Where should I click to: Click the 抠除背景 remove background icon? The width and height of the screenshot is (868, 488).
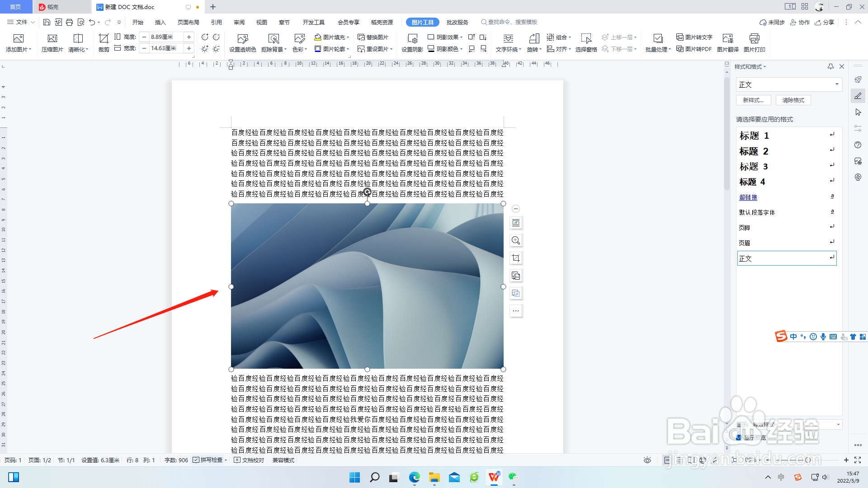pyautogui.click(x=274, y=38)
